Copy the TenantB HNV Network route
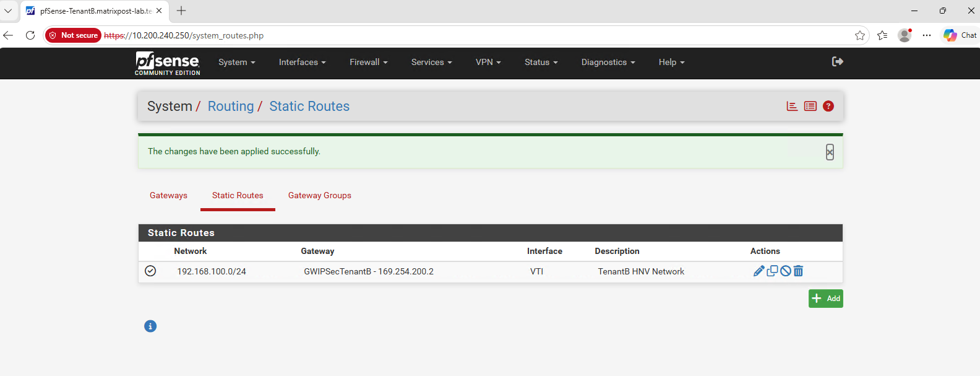Screen dimensions: 980x376 point(772,271)
